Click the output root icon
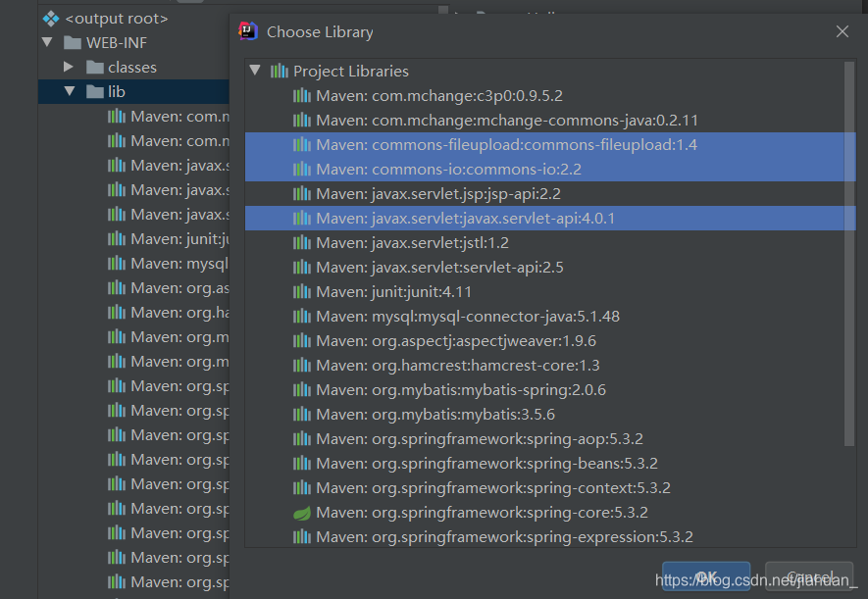 [x=51, y=19]
